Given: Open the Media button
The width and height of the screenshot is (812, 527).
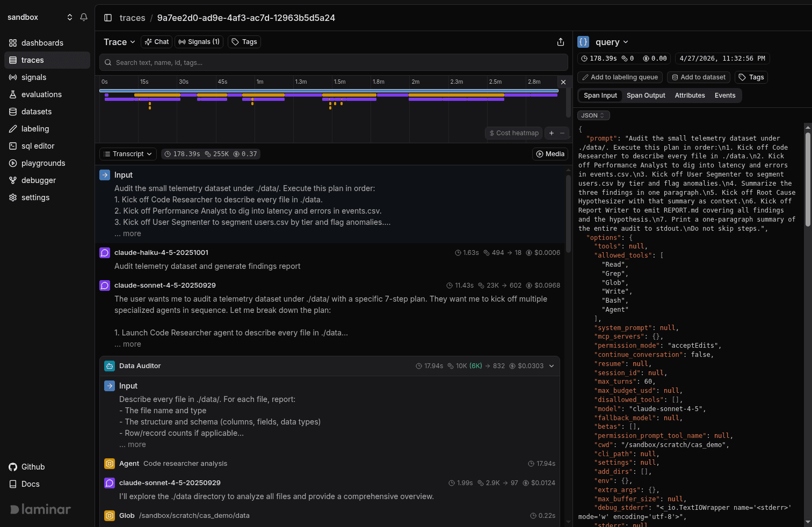Looking at the screenshot, I should tap(550, 154).
